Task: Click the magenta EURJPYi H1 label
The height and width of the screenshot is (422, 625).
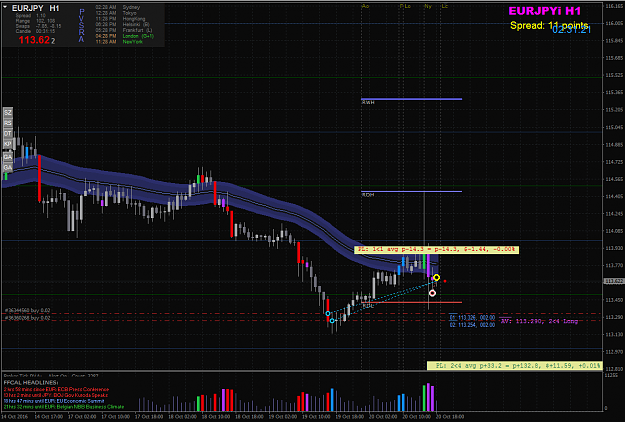Action: pos(544,11)
